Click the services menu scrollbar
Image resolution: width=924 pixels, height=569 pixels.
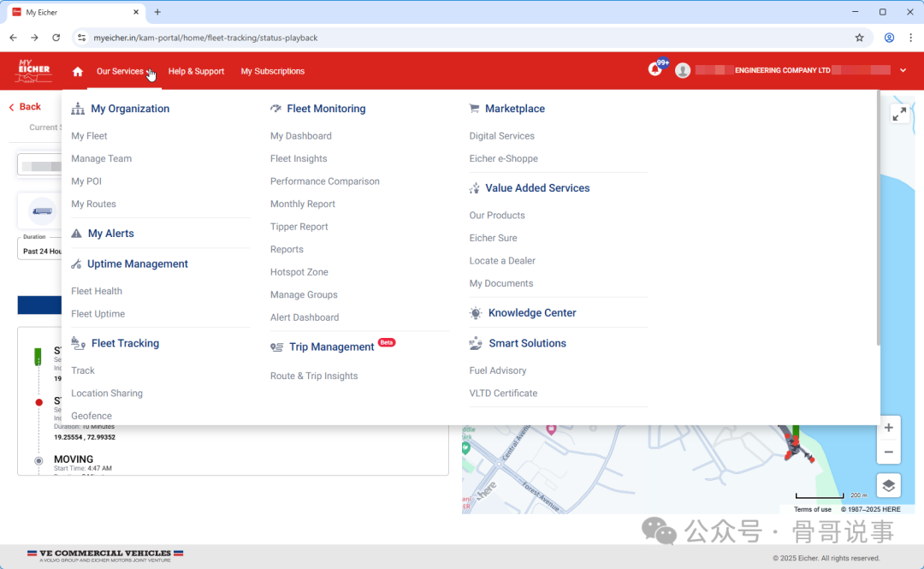pos(878,218)
